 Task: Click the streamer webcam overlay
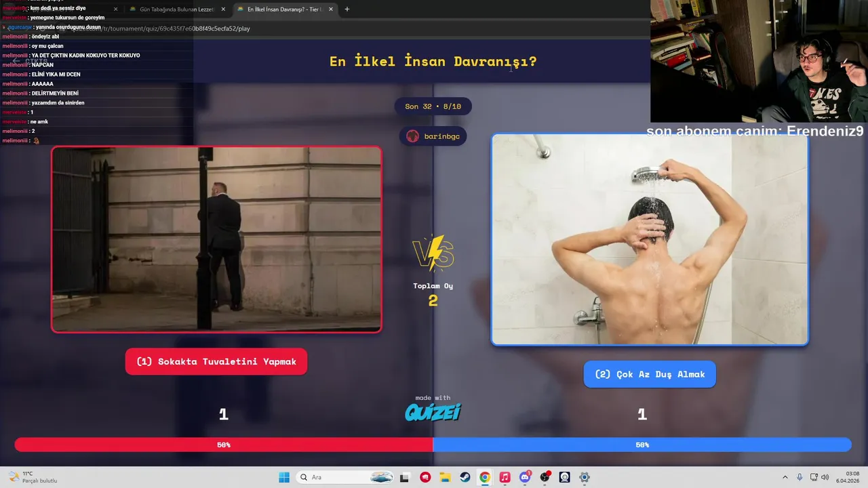coord(759,61)
